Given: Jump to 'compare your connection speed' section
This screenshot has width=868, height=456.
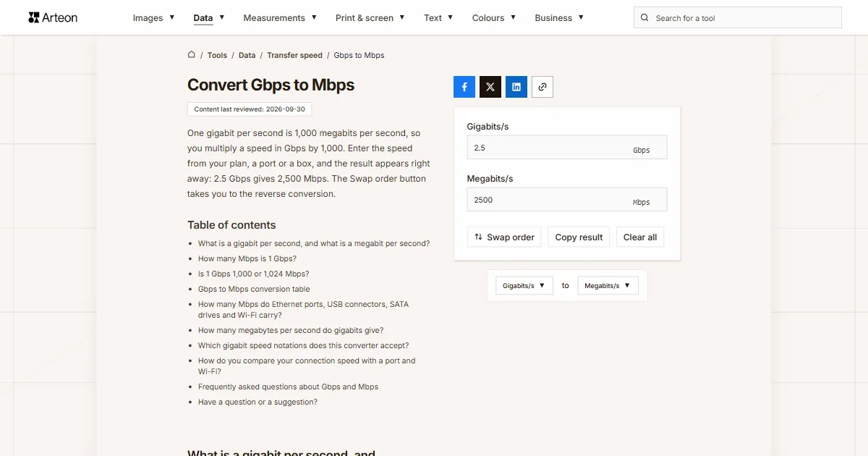Looking at the screenshot, I should [307, 366].
